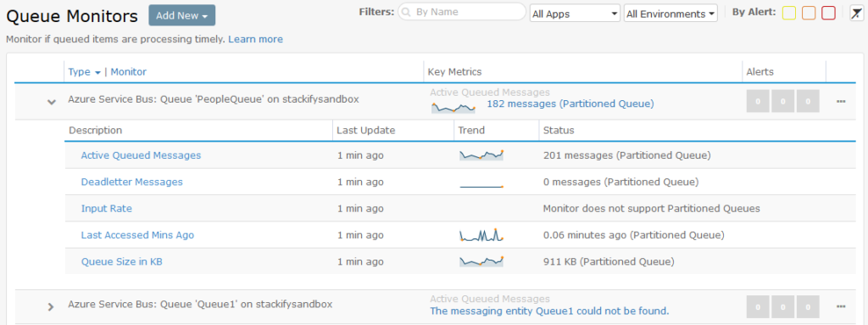
Task: Click the Description column header
Action: point(95,131)
